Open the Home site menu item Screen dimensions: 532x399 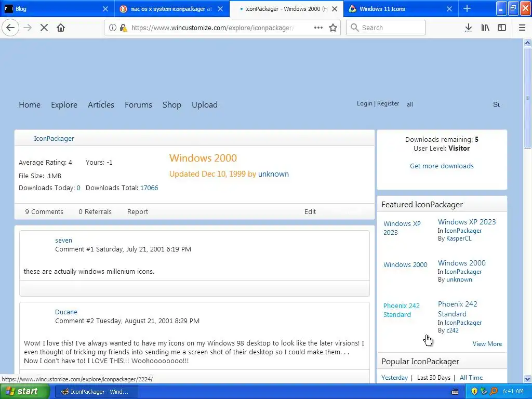click(30, 105)
